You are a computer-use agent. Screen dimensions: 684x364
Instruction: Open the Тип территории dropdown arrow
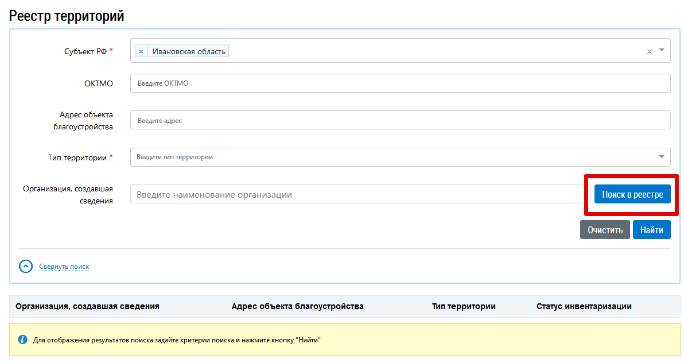(x=661, y=157)
